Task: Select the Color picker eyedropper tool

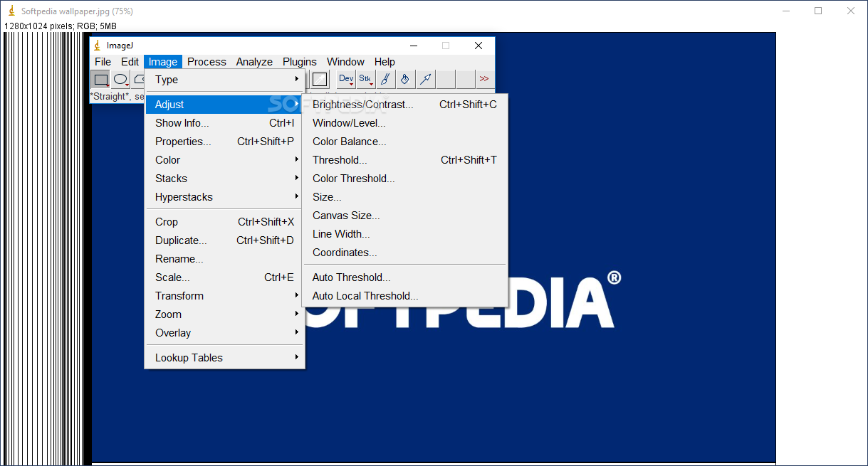Action: tap(320, 79)
